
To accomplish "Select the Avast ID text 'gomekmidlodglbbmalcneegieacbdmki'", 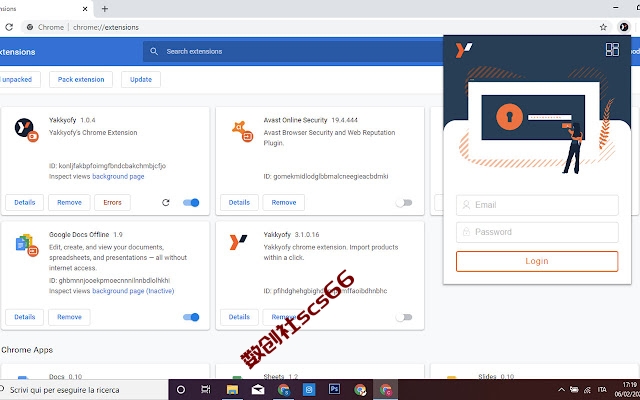I will [331, 176].
